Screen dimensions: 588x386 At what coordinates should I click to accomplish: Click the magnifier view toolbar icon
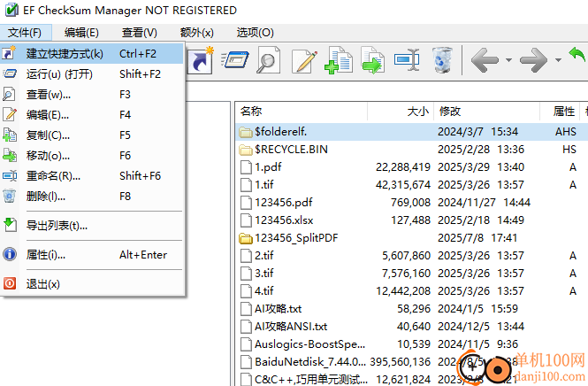click(x=268, y=60)
